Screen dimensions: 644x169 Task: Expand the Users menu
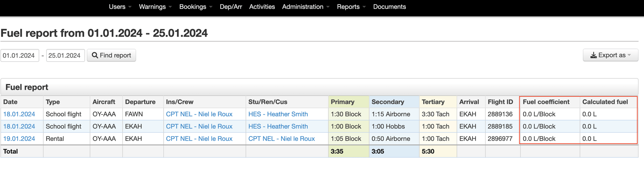[120, 7]
